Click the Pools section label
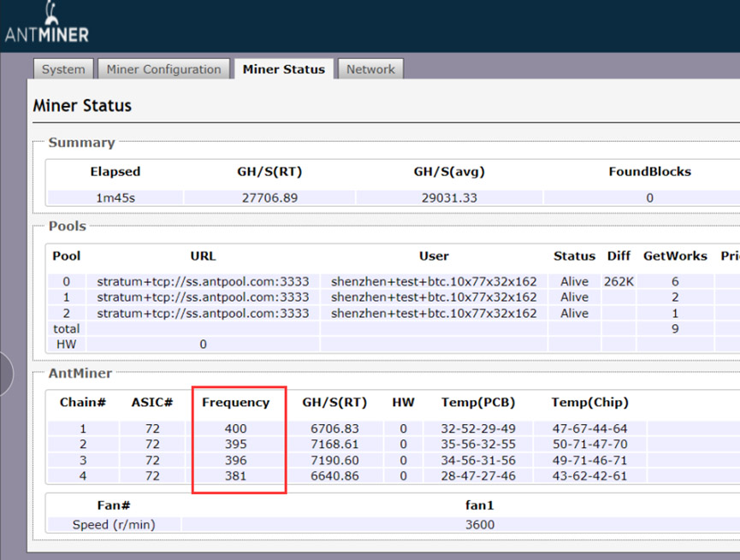Screen dimensions: 740x560 (66, 226)
